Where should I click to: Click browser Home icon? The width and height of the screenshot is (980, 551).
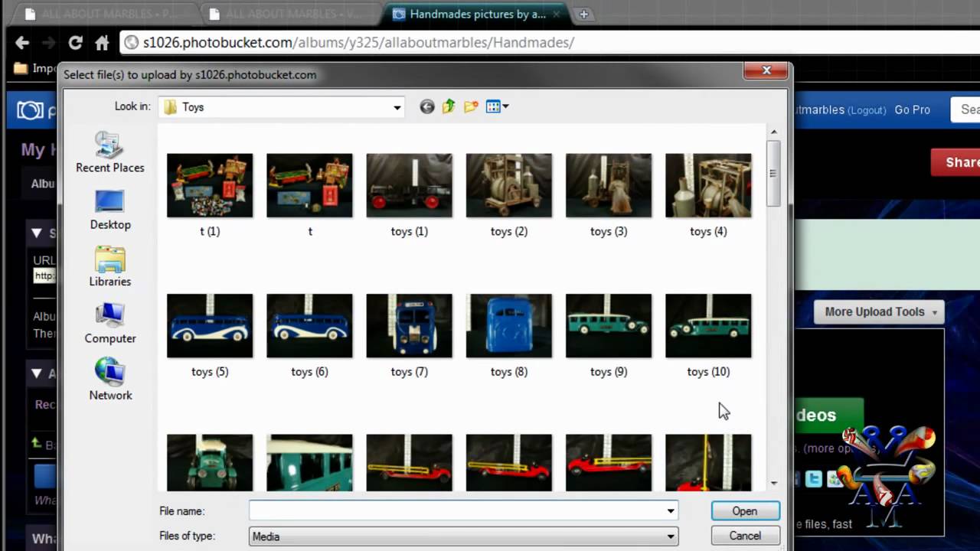pos(101,43)
